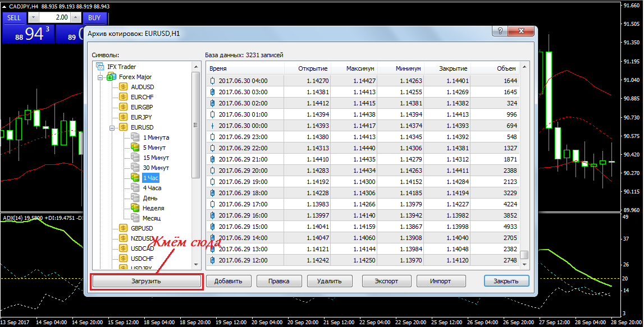The image size is (644, 327).
Task: Click the Удалить delete button
Action: (330, 281)
